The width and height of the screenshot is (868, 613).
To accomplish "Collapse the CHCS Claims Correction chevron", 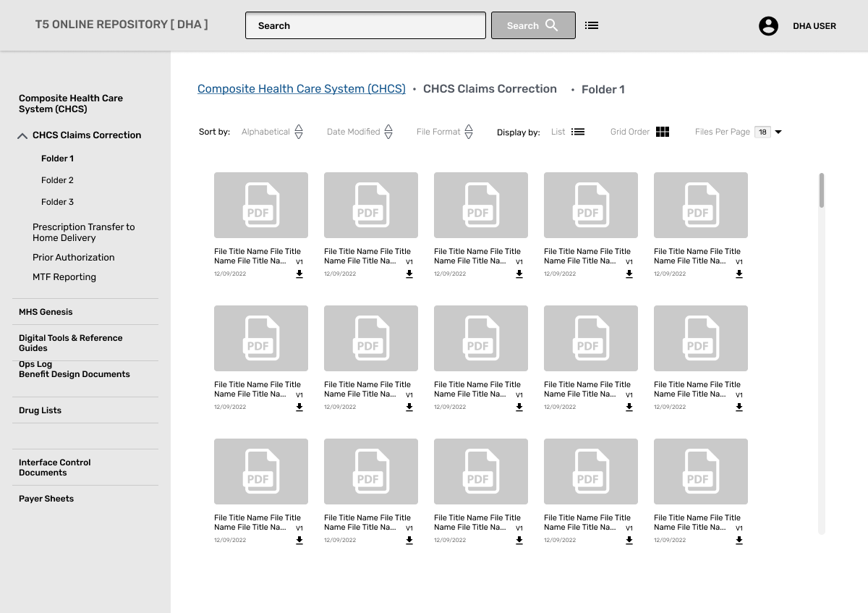I will click(22, 135).
